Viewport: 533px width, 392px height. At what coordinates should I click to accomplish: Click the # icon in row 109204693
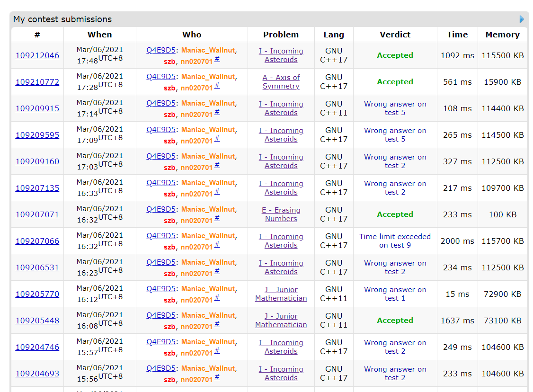pyautogui.click(x=217, y=377)
